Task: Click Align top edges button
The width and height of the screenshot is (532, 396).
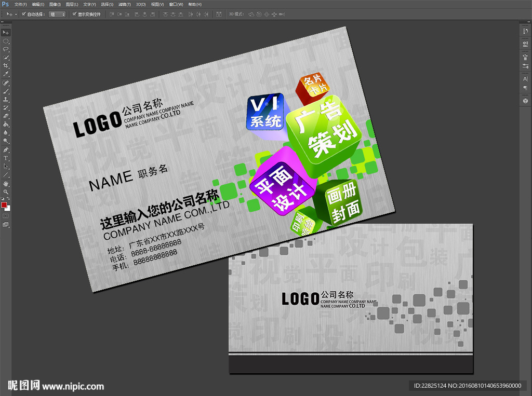Action: (x=112, y=14)
